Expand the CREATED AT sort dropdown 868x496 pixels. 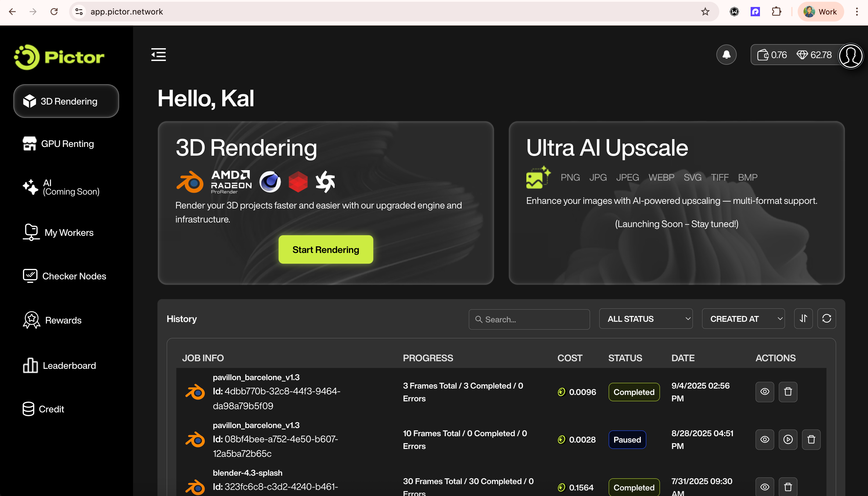[x=743, y=319]
